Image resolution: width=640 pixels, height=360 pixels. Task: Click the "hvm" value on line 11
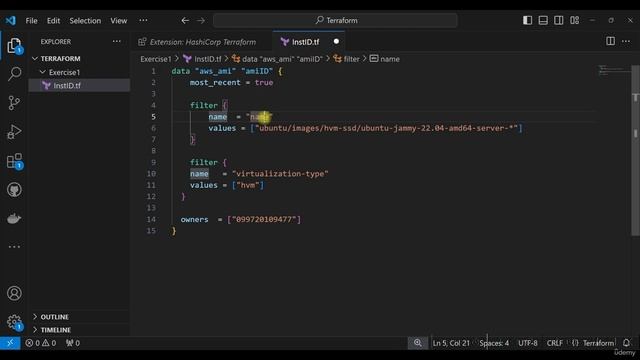248,185
